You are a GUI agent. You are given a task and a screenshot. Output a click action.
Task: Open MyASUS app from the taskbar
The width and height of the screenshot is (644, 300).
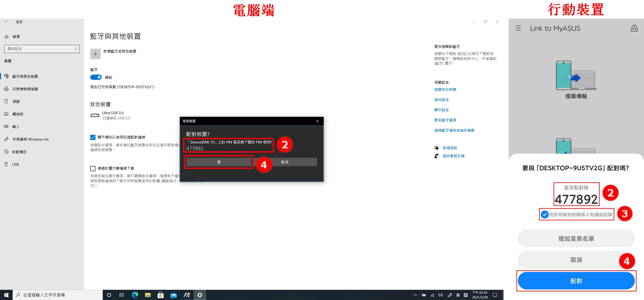click(186, 295)
